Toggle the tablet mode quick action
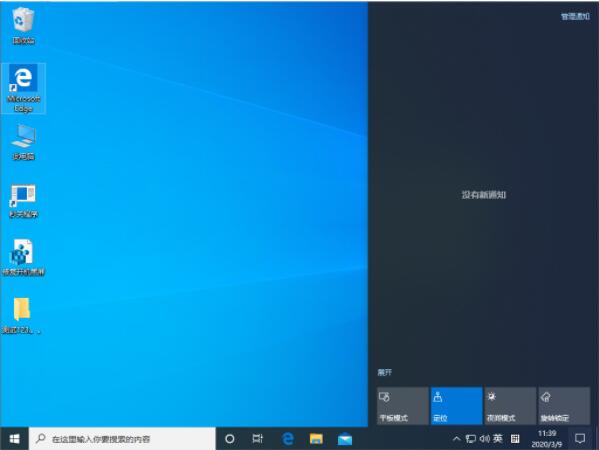 tap(403, 406)
